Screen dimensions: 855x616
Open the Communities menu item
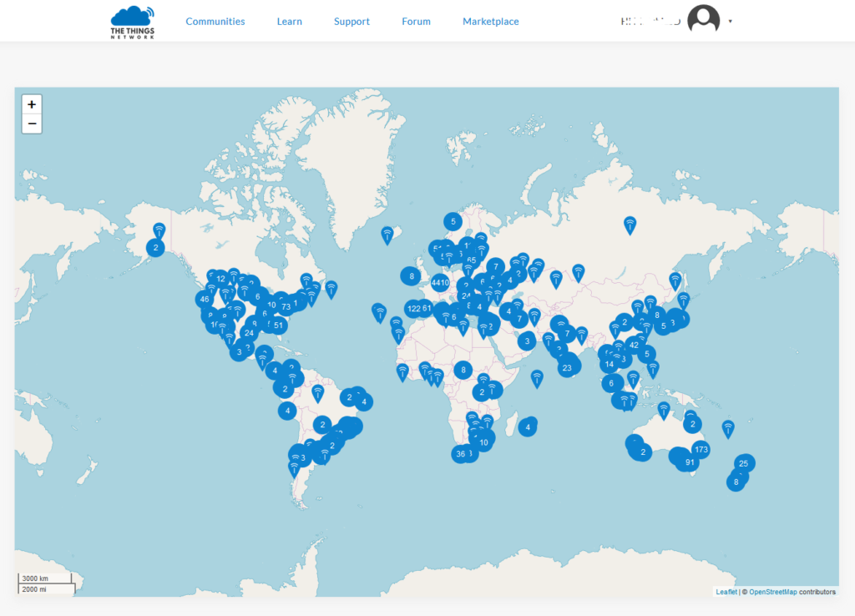coord(215,22)
